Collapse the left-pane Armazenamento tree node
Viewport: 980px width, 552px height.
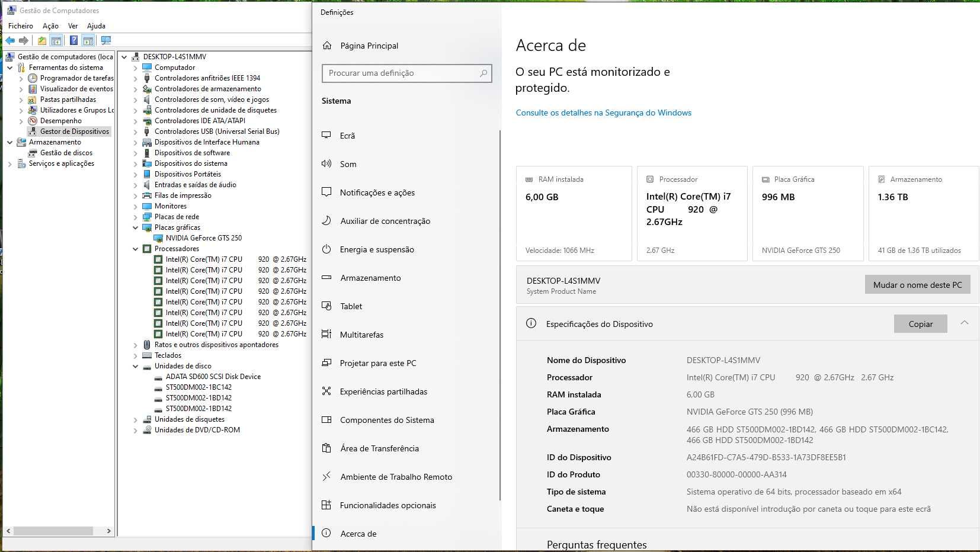10,142
